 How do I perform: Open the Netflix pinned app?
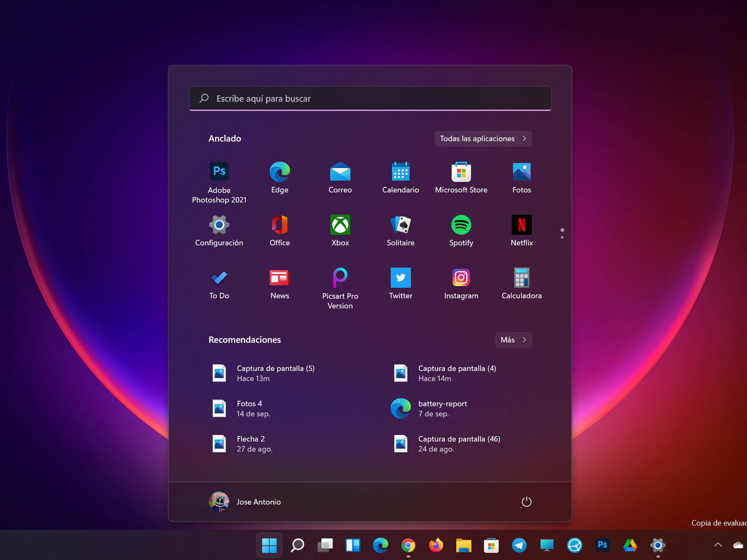(521, 225)
